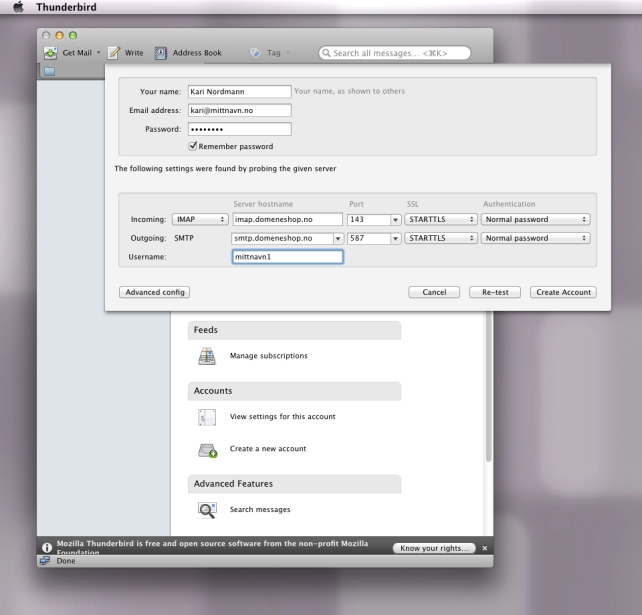Click the account settings icon
This screenshot has height=615, width=642.
(x=207, y=417)
